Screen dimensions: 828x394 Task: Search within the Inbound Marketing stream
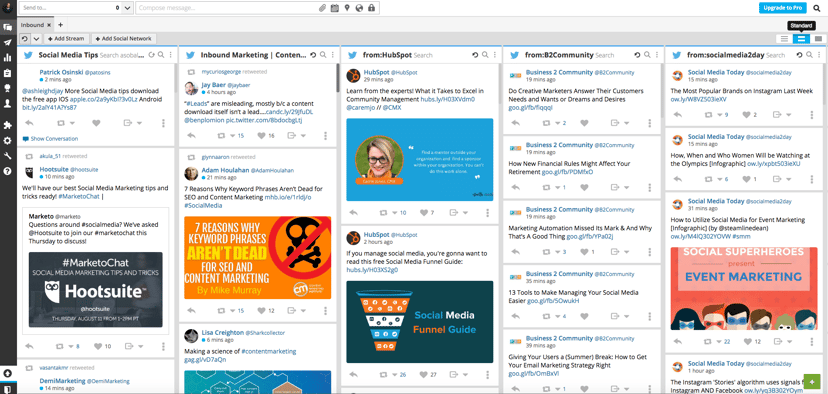tap(323, 55)
